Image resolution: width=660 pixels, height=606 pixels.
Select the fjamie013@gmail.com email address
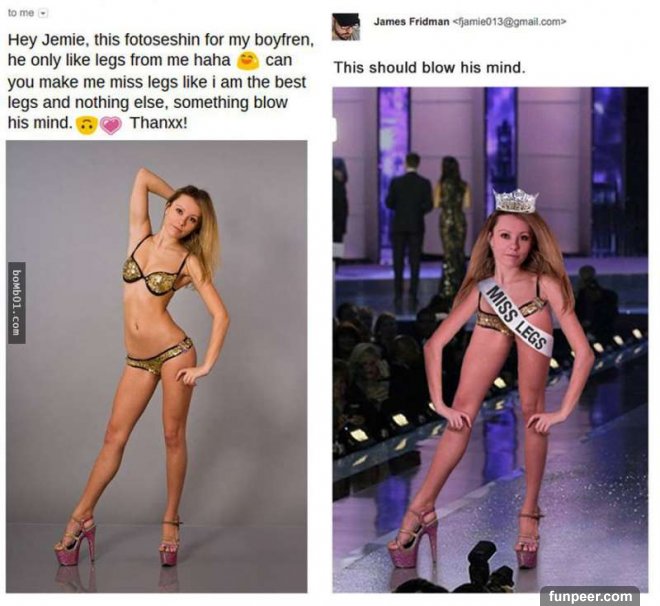pyautogui.click(x=509, y=22)
